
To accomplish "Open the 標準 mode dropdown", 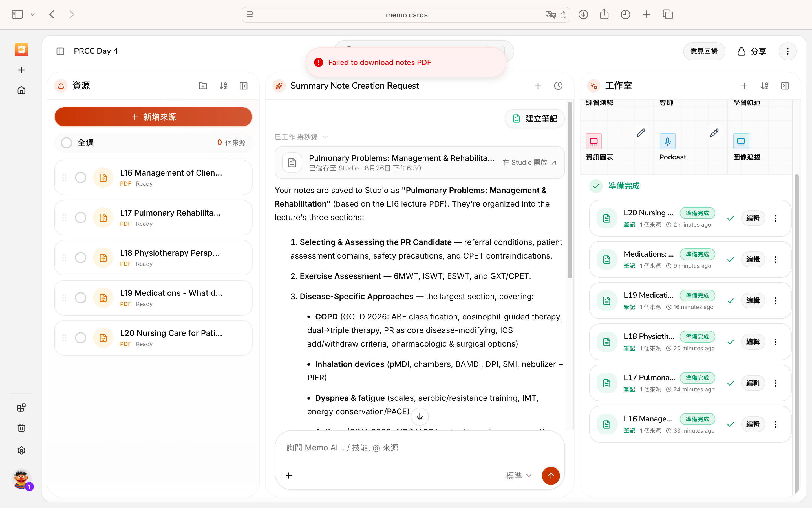I will tap(519, 476).
